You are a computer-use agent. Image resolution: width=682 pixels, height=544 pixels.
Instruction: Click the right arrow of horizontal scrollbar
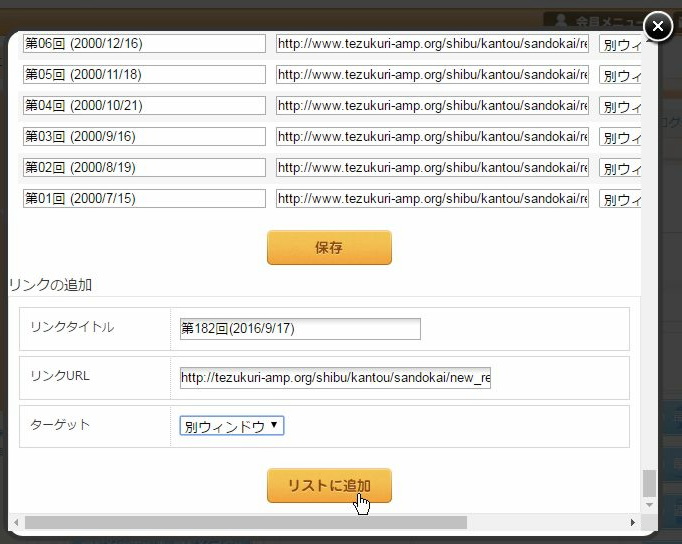[x=633, y=523]
